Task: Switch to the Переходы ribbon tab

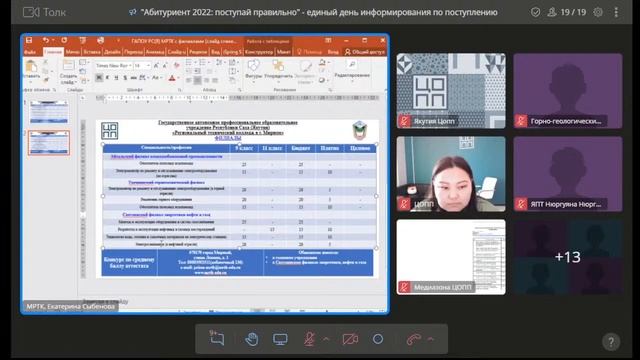Action: tap(133, 52)
